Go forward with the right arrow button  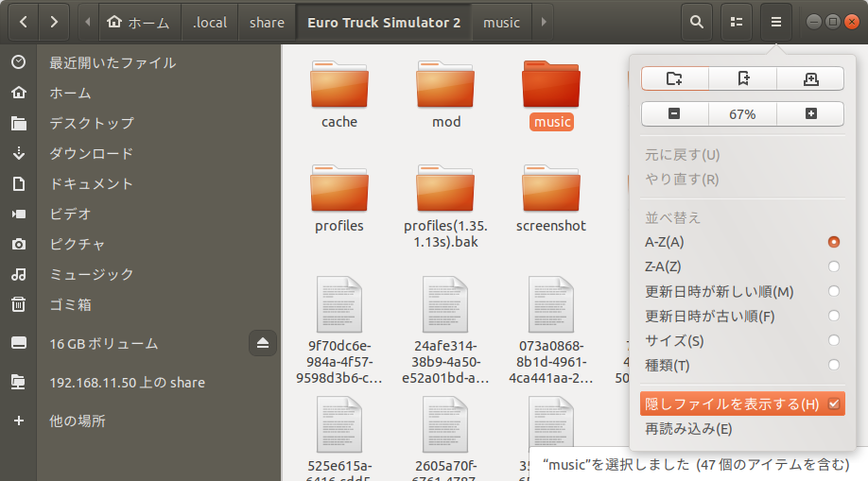click(x=54, y=22)
